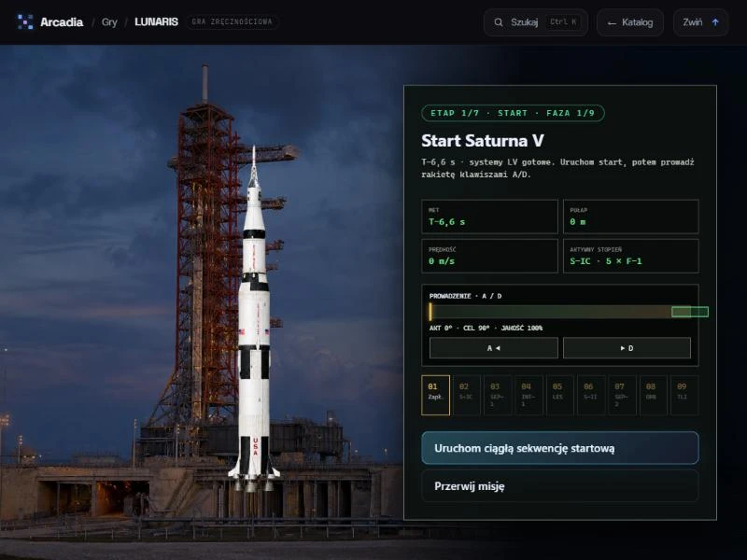This screenshot has width=747, height=560.
Task: Click the green target zone on guidance bar
Action: 690,312
